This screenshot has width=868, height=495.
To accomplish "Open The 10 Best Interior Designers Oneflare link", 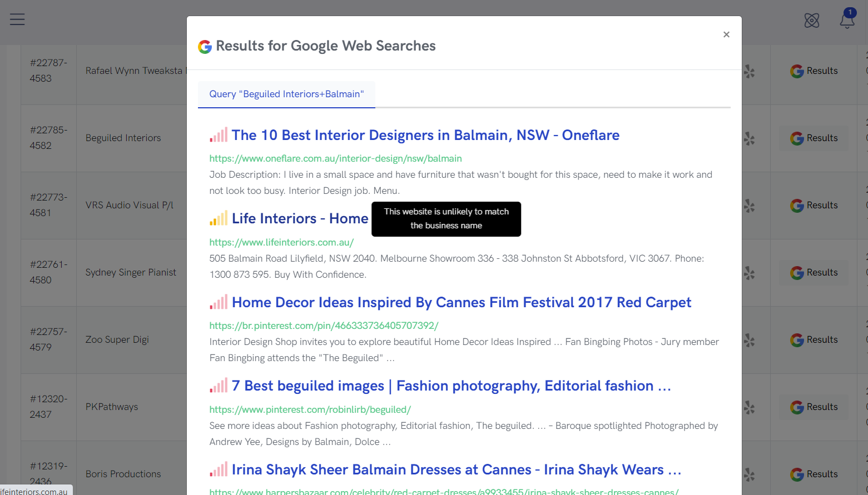I will (425, 135).
